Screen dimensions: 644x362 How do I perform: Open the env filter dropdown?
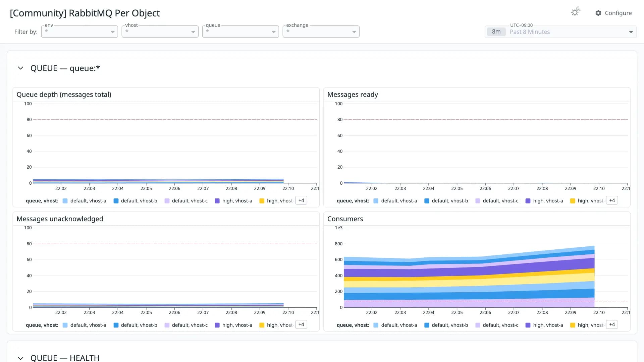point(79,32)
